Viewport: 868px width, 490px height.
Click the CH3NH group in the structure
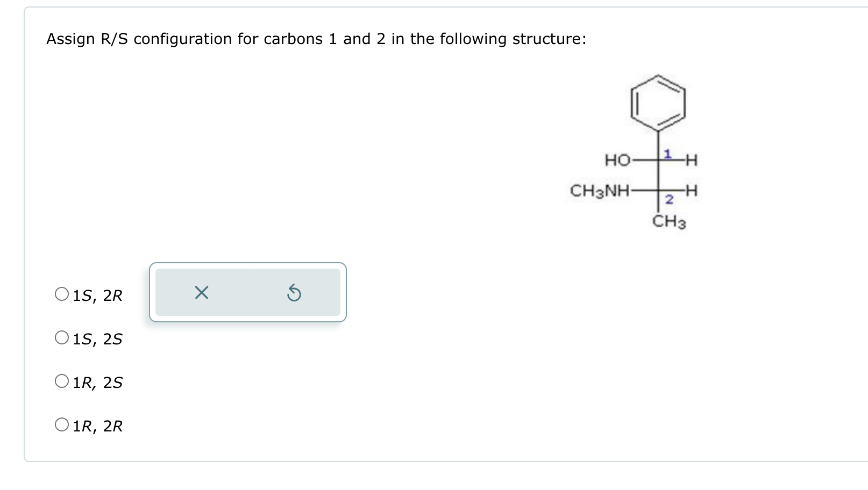pos(600,191)
